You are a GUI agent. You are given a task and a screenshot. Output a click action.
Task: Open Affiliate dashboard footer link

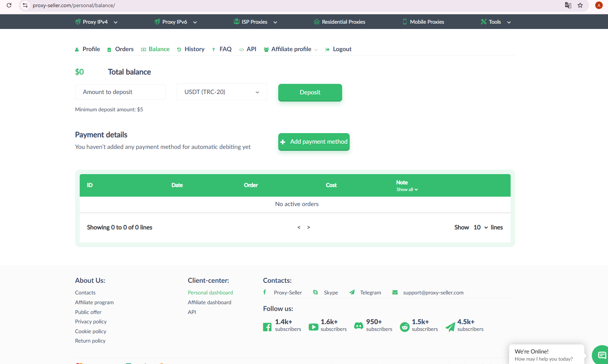(209, 302)
